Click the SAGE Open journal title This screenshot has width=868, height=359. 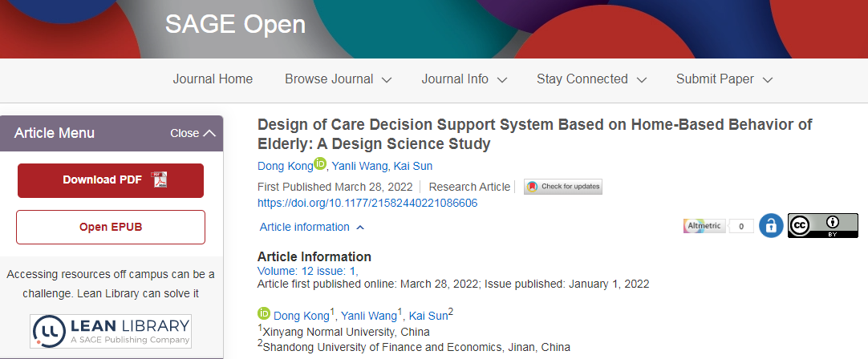click(235, 24)
